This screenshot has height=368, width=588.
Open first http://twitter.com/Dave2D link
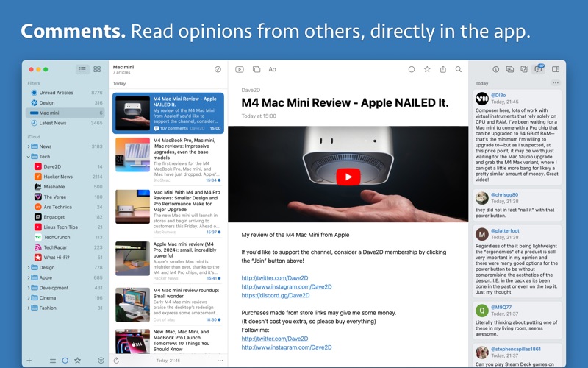coord(274,278)
